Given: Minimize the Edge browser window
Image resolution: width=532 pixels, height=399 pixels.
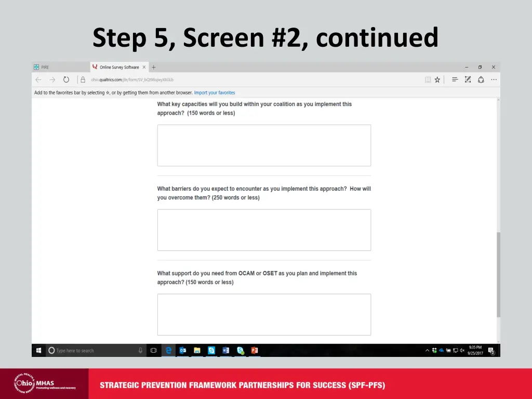Looking at the screenshot, I should click(467, 67).
